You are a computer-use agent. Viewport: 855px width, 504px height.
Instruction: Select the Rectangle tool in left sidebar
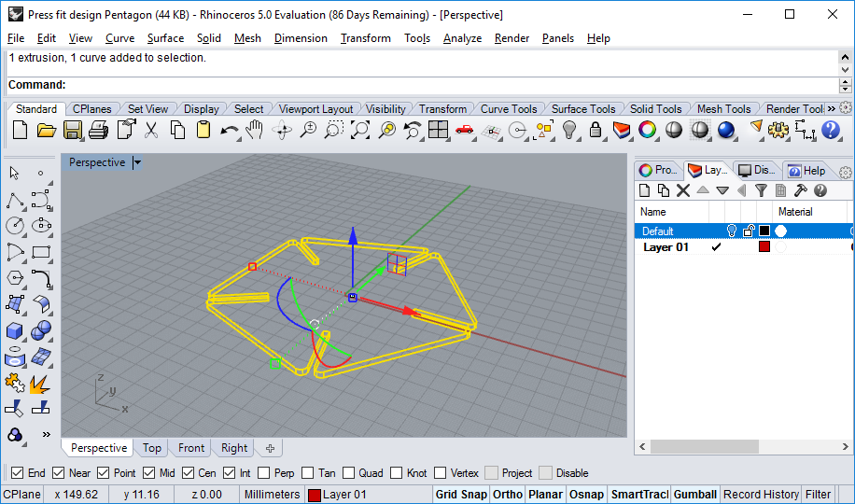click(41, 252)
